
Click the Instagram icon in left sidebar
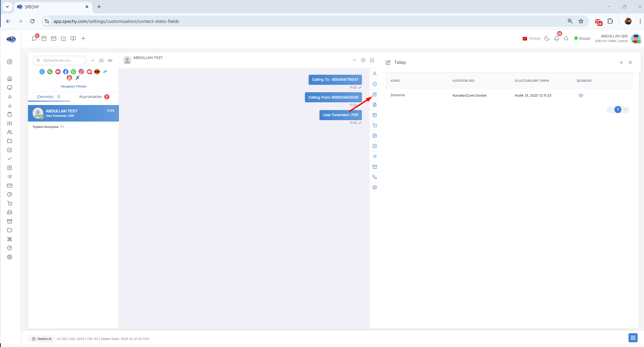point(10,62)
